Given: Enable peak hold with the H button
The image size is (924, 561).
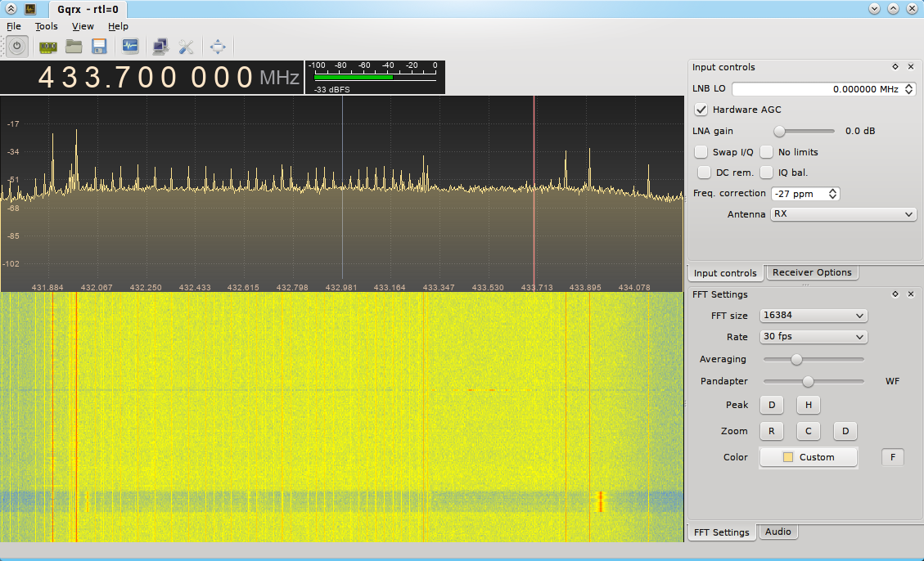Looking at the screenshot, I should coord(808,405).
